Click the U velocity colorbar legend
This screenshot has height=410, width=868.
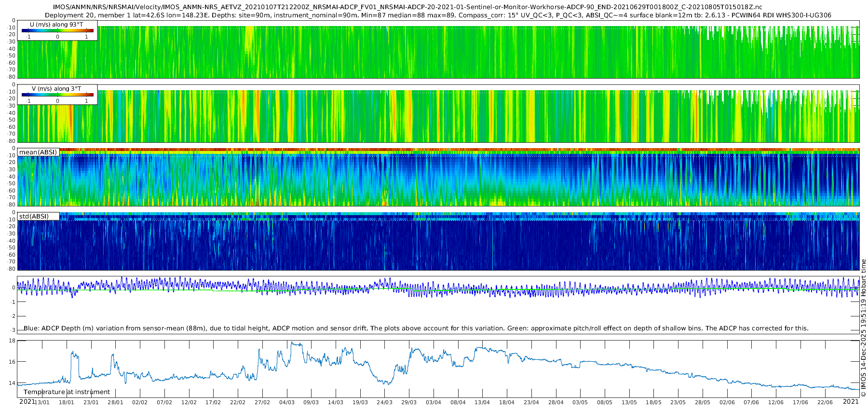(57, 31)
